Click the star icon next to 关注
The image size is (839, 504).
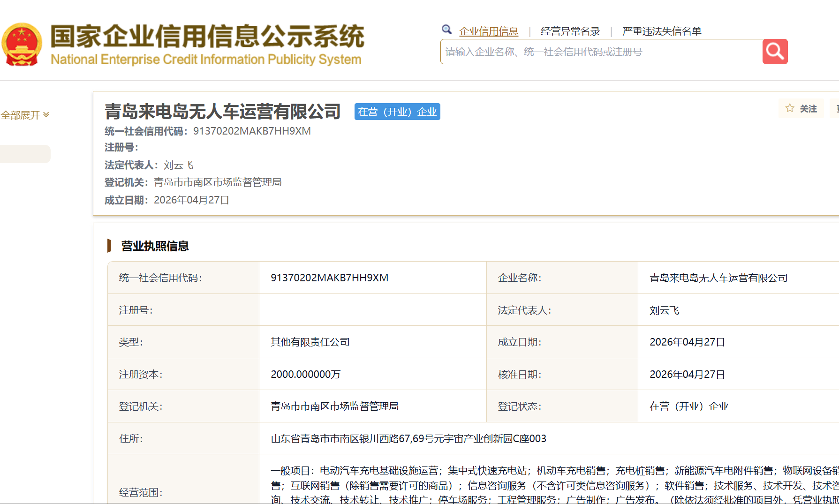coord(790,108)
